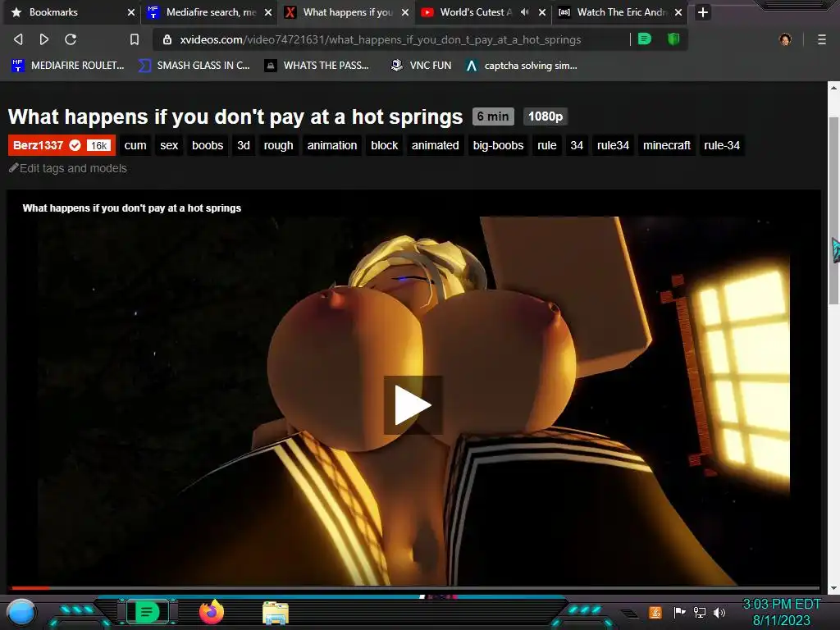The width and height of the screenshot is (840, 630).
Task: Close the Bookmarks tab
Action: (130, 12)
